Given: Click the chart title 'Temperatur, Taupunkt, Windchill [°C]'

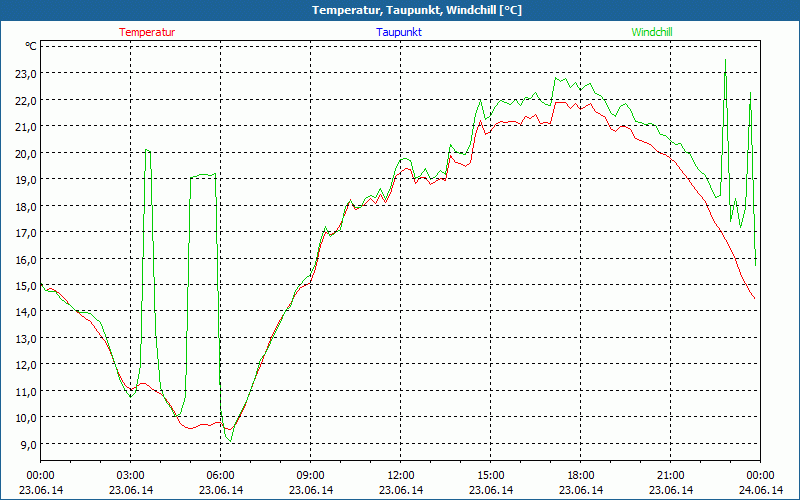Looking at the screenshot, I should pos(417,10).
